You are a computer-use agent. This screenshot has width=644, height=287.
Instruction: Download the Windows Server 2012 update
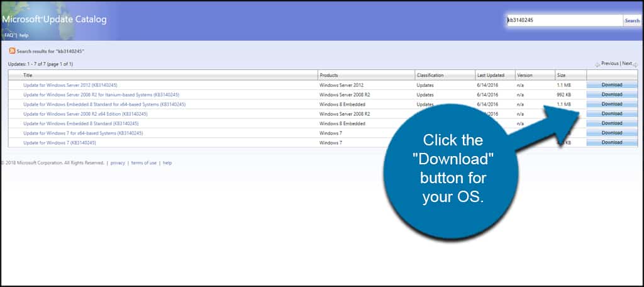[x=612, y=85]
